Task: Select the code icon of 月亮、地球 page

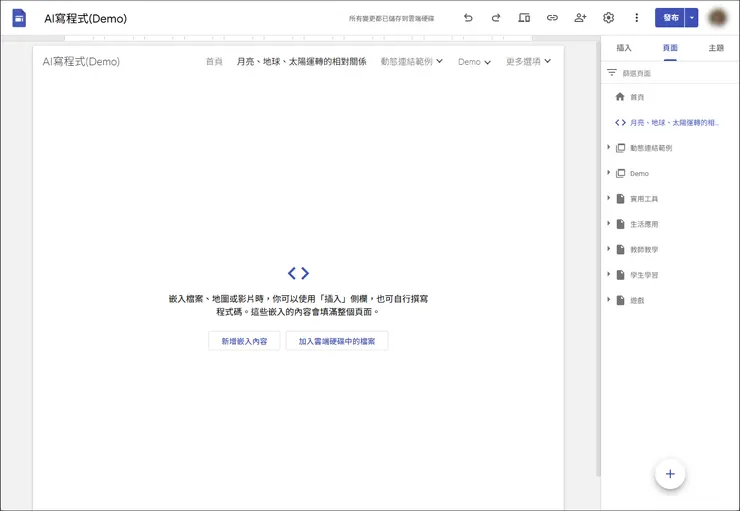Action: (620, 123)
